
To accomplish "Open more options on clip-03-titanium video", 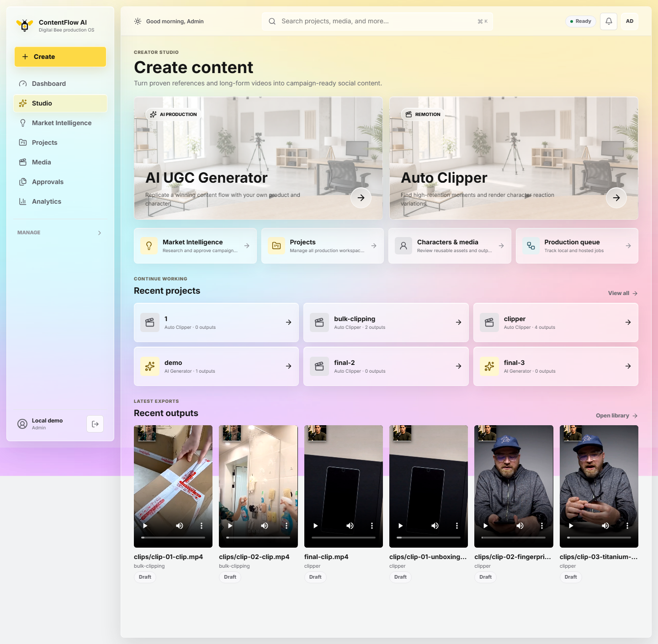I will click(x=627, y=526).
